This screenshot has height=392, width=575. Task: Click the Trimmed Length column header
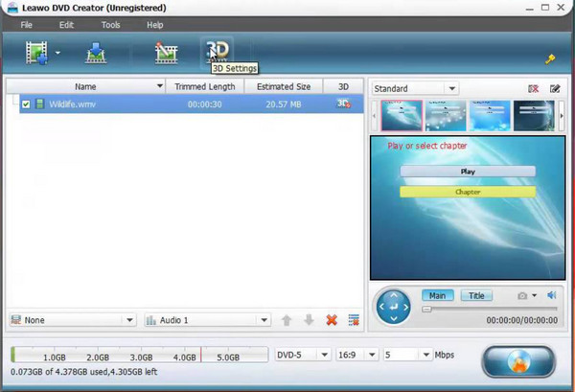tap(205, 86)
